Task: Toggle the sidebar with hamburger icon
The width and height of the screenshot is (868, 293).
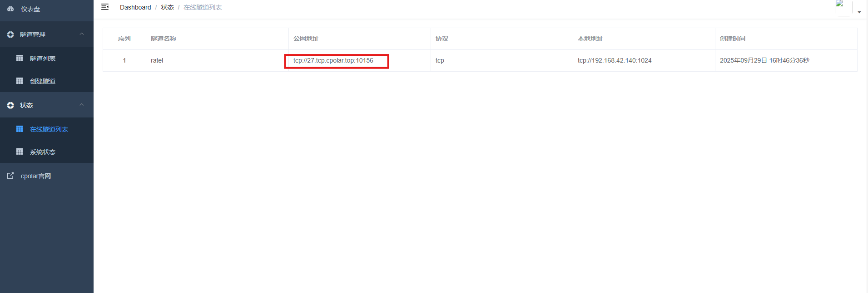Action: (105, 7)
